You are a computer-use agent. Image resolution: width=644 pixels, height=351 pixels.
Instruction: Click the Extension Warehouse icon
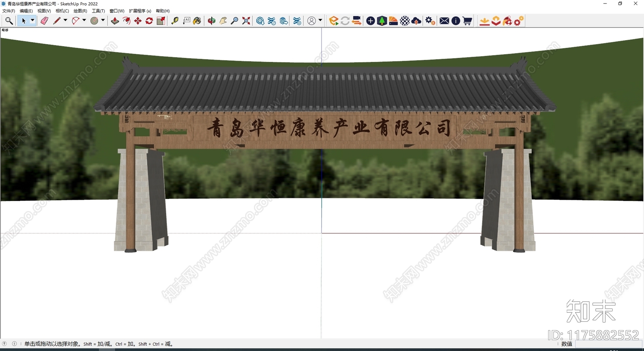(272, 21)
